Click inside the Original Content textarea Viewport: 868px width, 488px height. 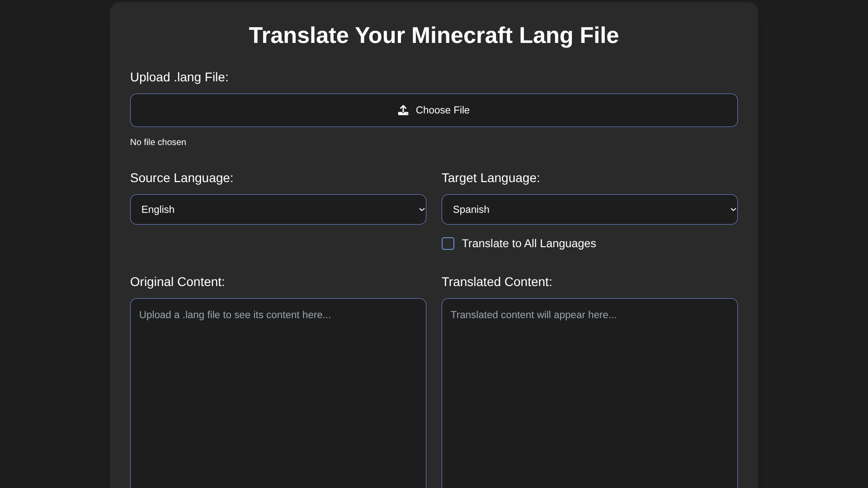click(278, 393)
